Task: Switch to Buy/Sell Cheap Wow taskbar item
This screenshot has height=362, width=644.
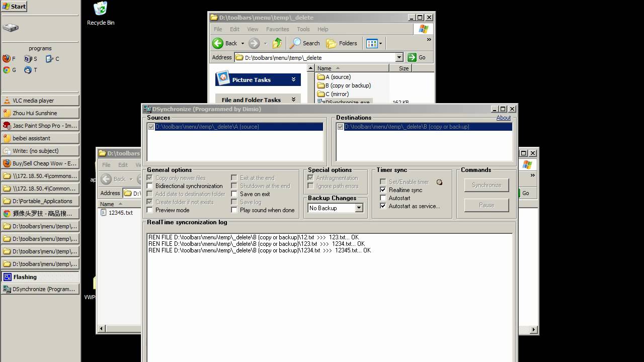Action: coord(40,163)
